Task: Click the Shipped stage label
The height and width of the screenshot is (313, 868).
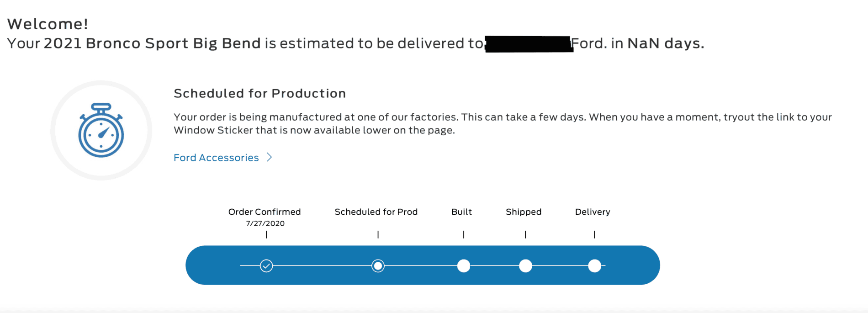Action: point(524,212)
